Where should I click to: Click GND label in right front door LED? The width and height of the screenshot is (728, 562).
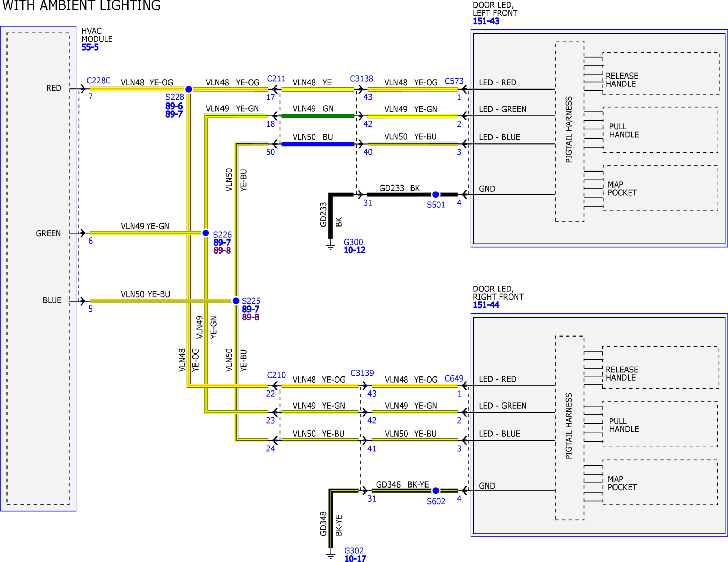coord(487,486)
